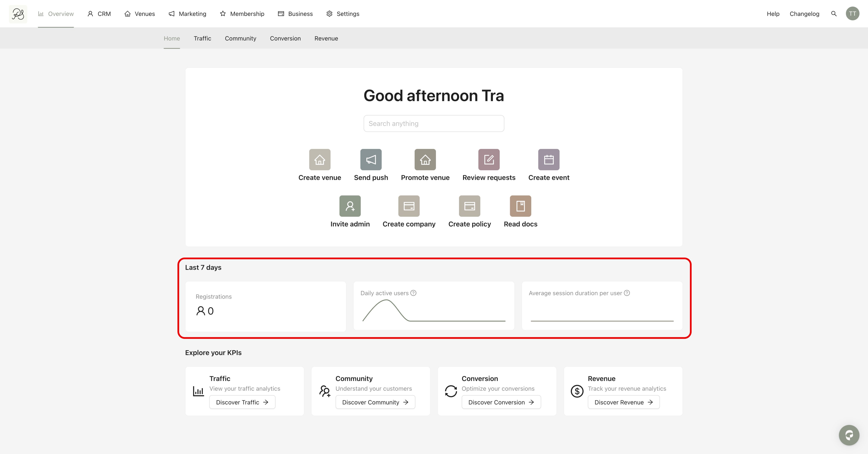Open the TT user avatar menu

(x=852, y=14)
